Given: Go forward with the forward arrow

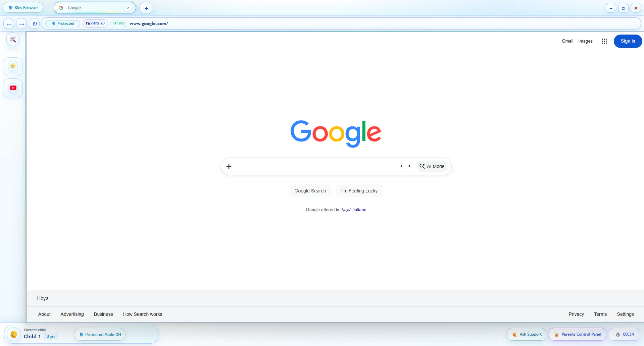Looking at the screenshot, I should tap(21, 24).
